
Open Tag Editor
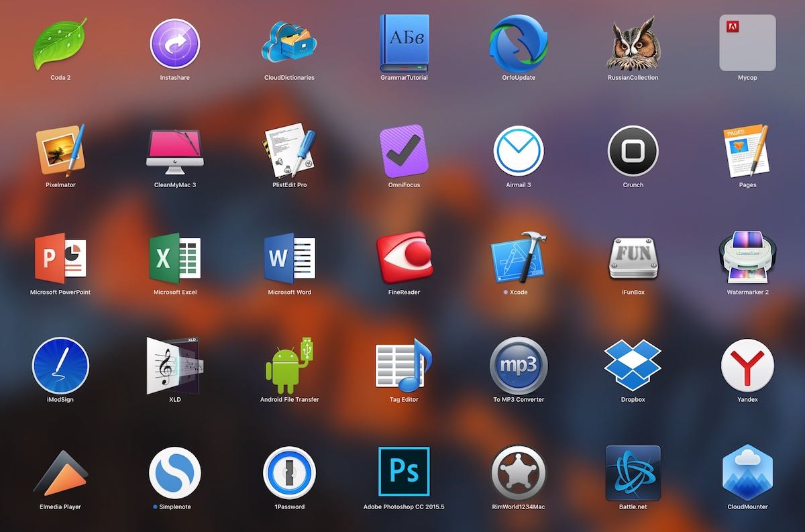pos(404,366)
